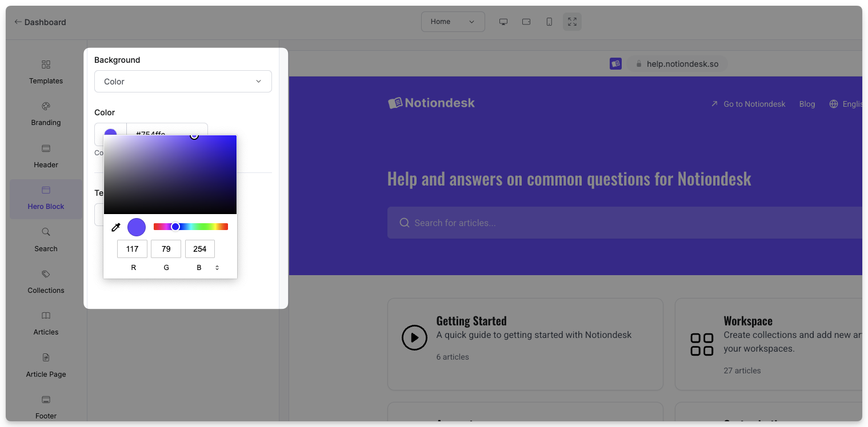Click the current color preview circle
Screen dimensions: 868x427
tap(137, 227)
